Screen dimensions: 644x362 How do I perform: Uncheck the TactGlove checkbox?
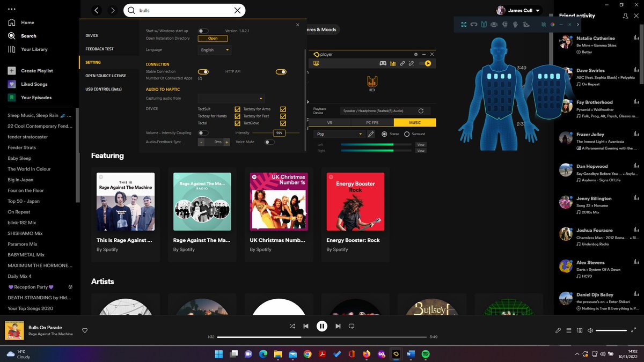click(x=283, y=123)
